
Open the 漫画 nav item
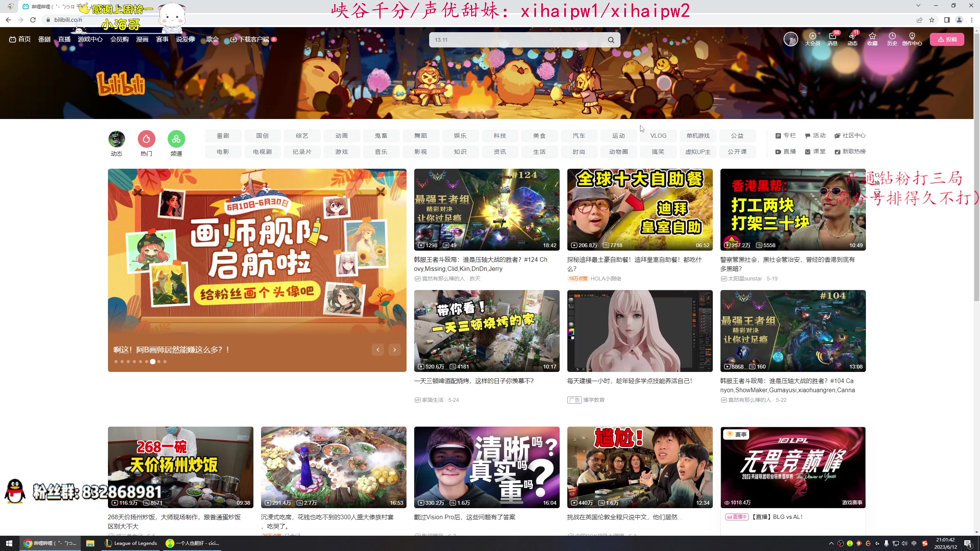[142, 39]
